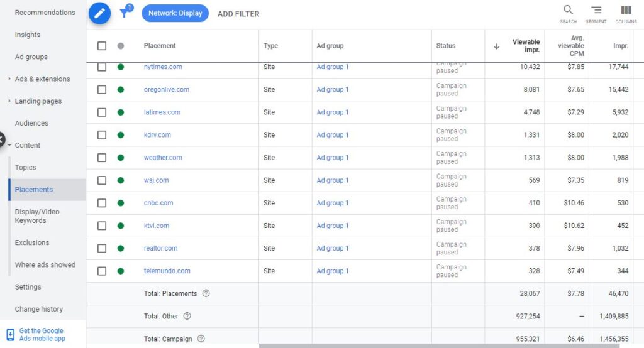Select the checkbox for weather.com row
The image size is (644, 348).
[102, 158]
